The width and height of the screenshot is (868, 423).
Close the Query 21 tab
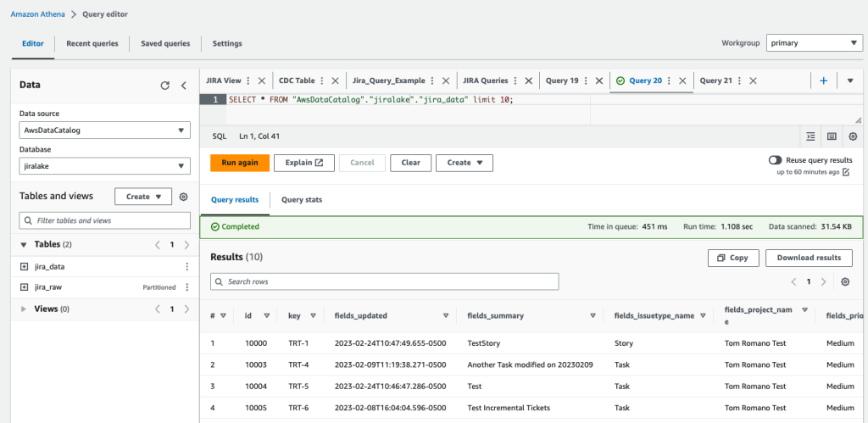coord(753,81)
